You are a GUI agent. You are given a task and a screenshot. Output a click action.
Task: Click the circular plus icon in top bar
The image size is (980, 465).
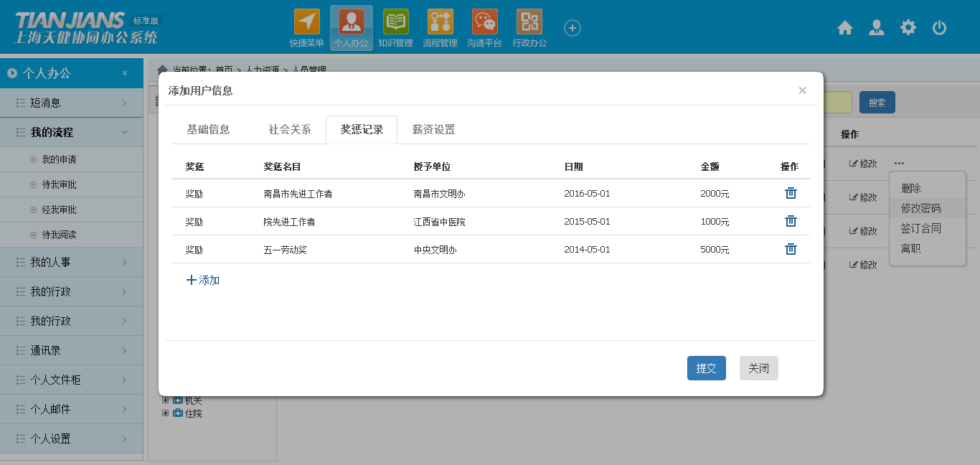572,27
